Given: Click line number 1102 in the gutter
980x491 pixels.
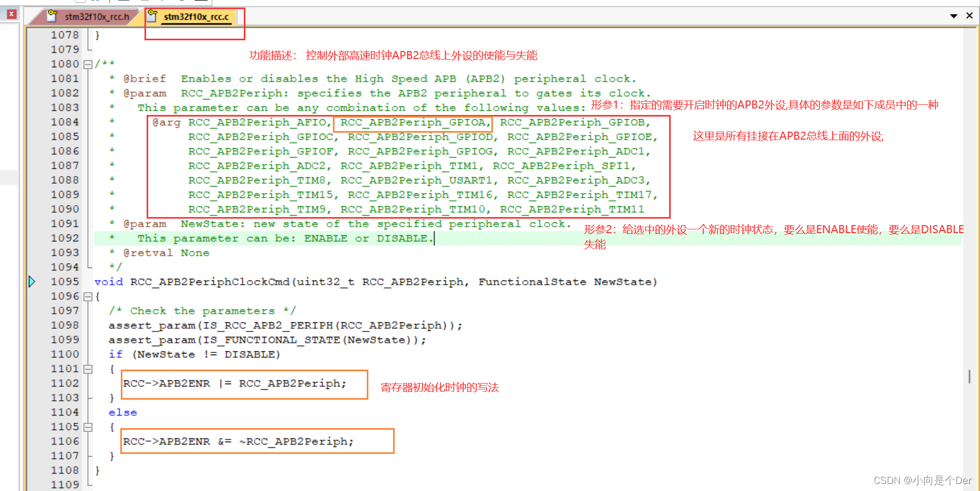Looking at the screenshot, I should [x=65, y=383].
